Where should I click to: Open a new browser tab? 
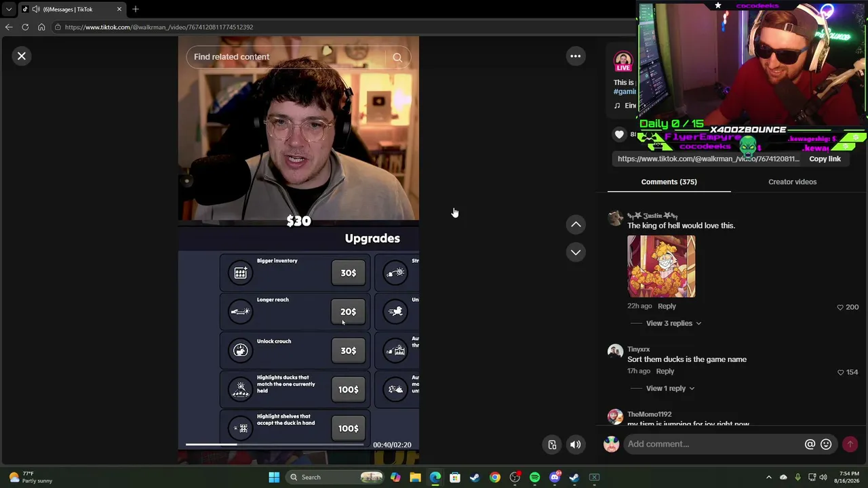click(x=136, y=9)
